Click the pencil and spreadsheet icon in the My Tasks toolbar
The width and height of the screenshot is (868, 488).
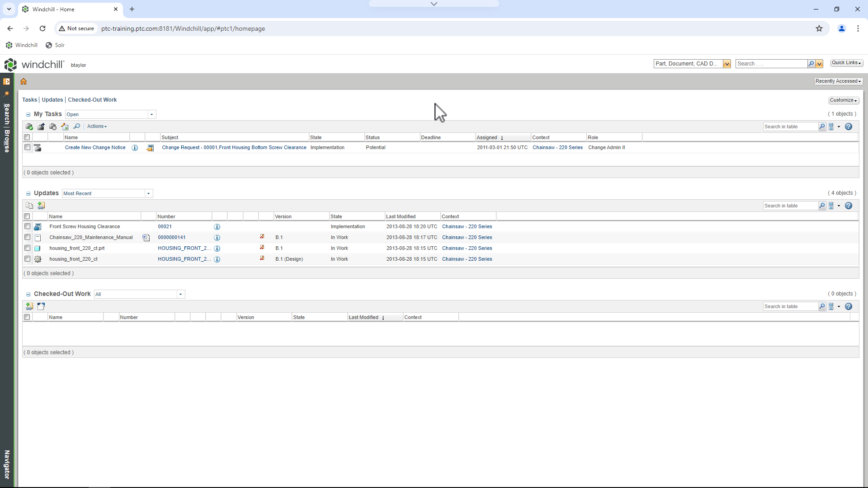65,127
